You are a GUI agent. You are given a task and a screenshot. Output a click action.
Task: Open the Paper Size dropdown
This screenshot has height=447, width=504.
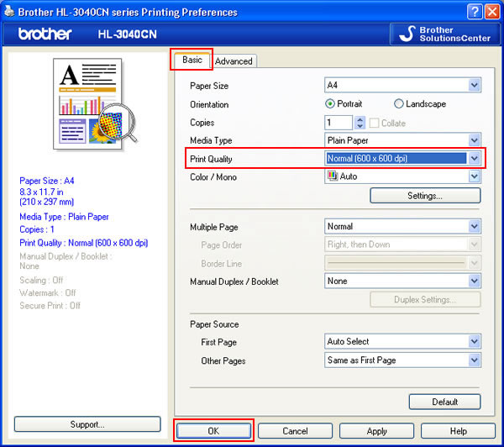pos(402,85)
